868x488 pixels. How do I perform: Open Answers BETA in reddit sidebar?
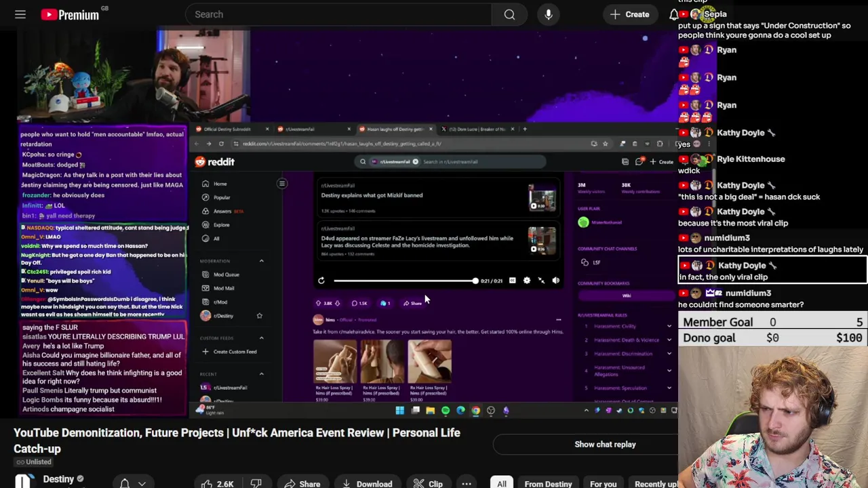pyautogui.click(x=222, y=211)
